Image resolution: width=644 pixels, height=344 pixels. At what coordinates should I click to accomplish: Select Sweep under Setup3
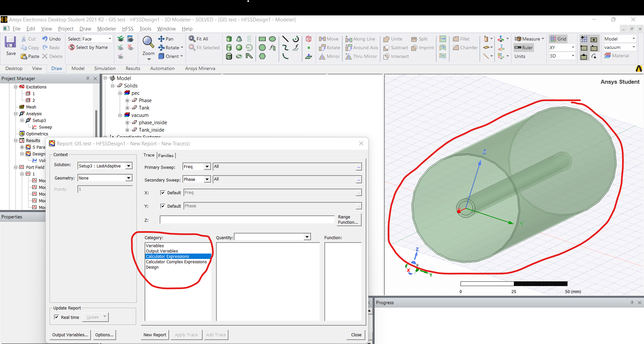coord(45,127)
